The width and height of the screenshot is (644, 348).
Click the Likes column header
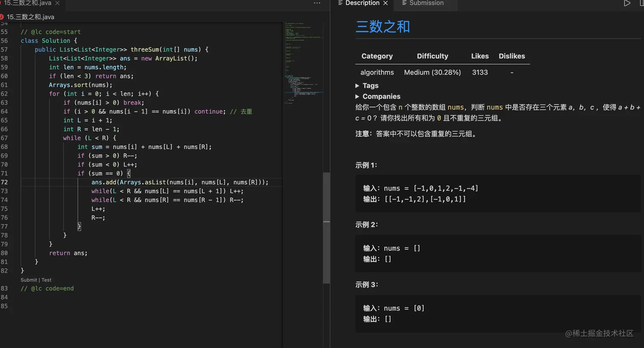[480, 56]
